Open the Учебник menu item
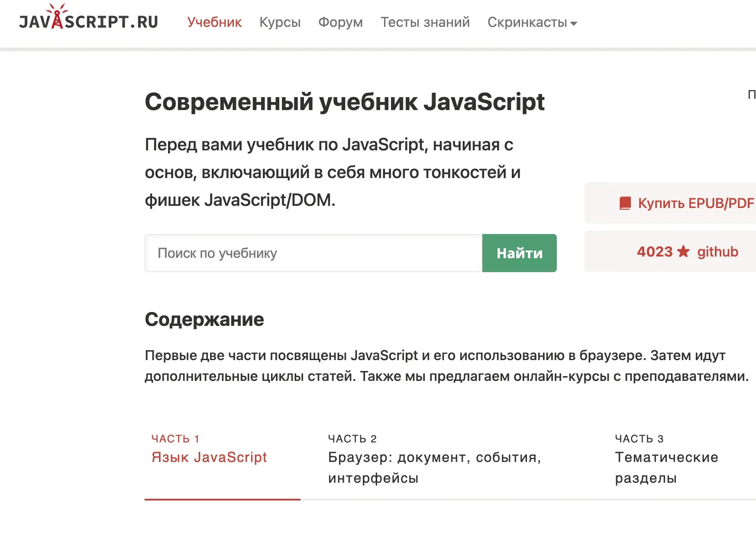 (x=214, y=22)
